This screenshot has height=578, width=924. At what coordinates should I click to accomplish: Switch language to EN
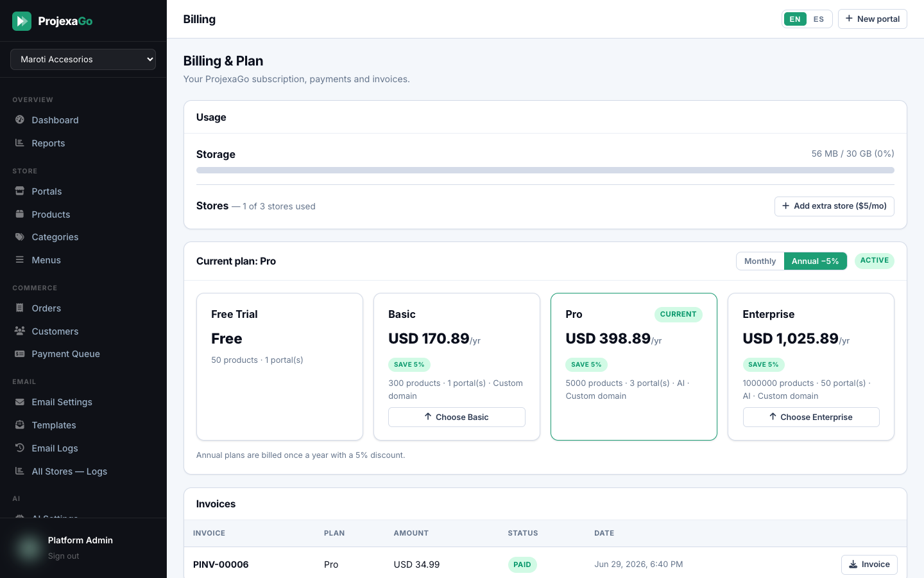(795, 19)
